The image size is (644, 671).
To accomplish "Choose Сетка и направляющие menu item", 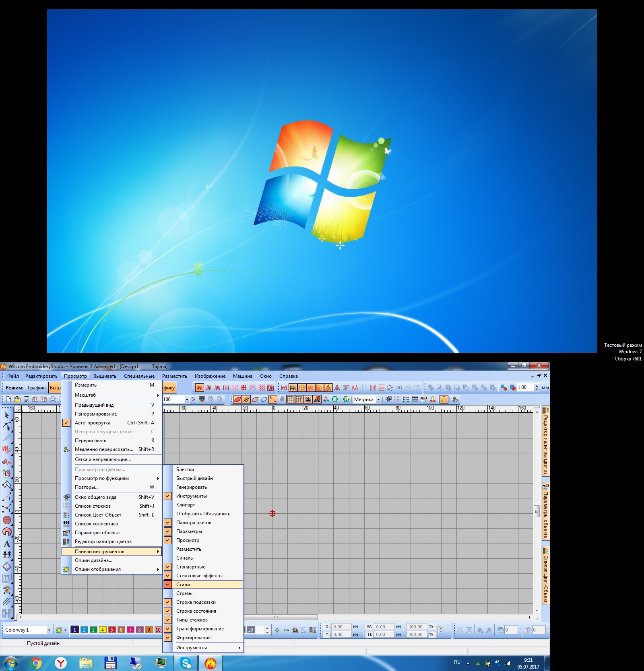I will (x=103, y=459).
